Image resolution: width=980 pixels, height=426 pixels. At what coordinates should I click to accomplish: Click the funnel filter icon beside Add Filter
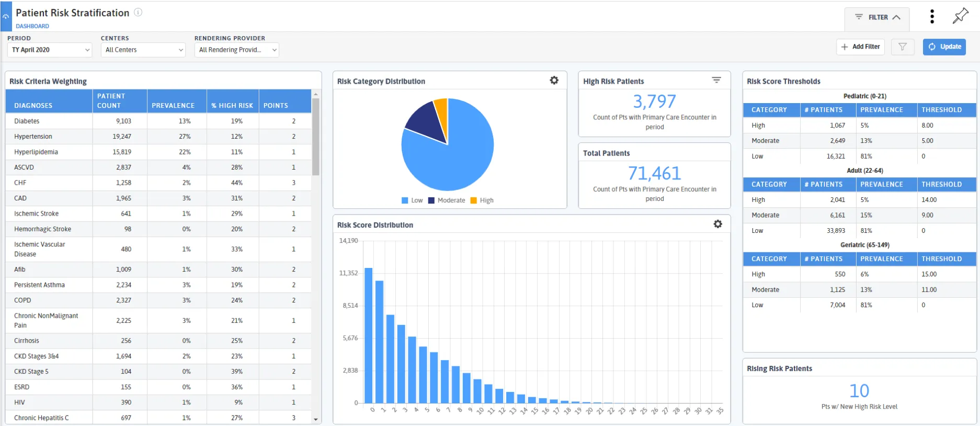(903, 47)
